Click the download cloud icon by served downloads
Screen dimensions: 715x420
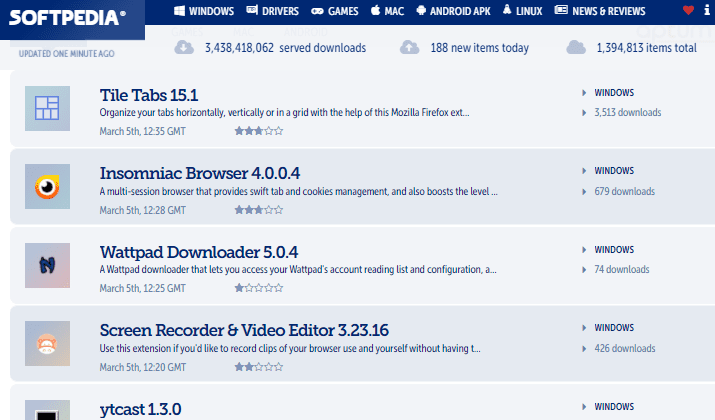pyautogui.click(x=184, y=47)
